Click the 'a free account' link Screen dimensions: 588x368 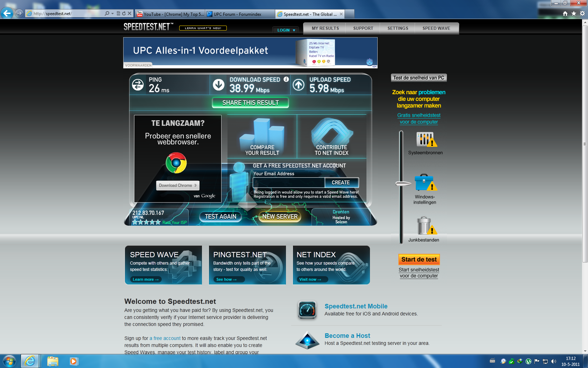pos(165,338)
